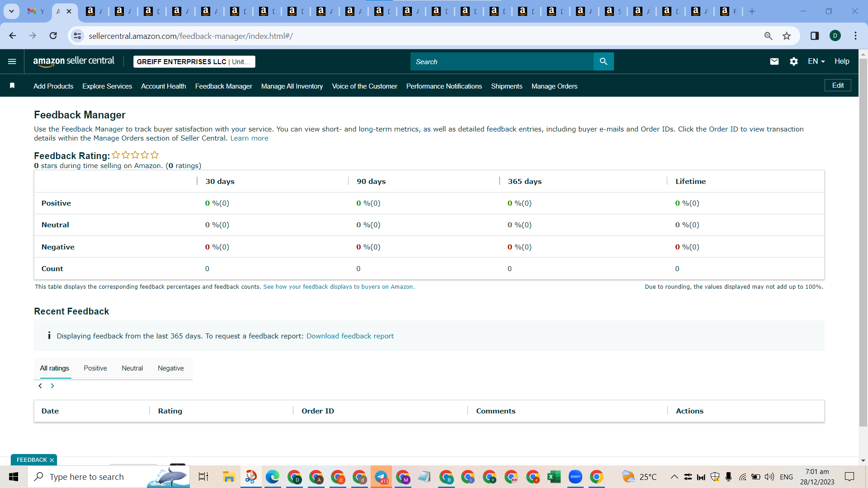Click the Seller Central Search field
This screenshot has height=488, width=868.
502,61
